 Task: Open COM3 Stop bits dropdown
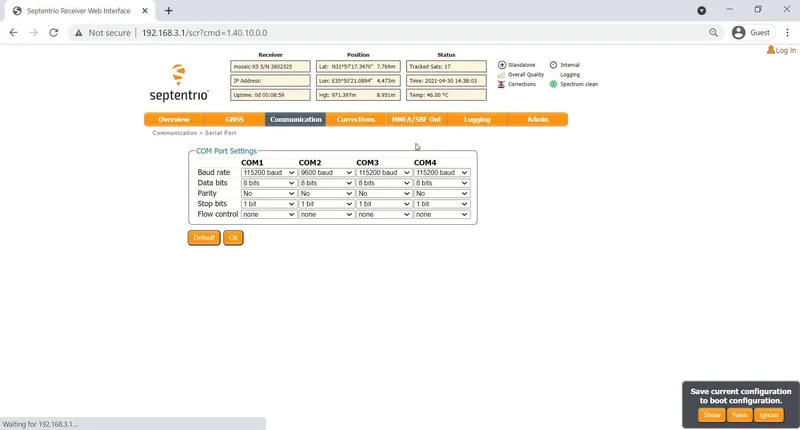point(384,204)
